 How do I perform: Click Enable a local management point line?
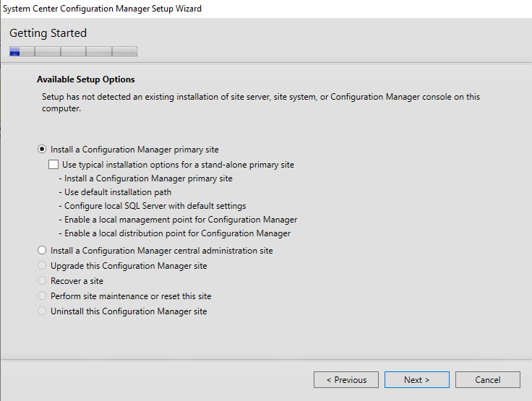[x=178, y=220]
